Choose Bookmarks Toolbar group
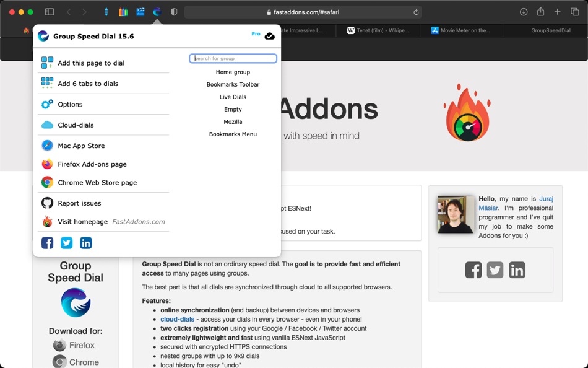The width and height of the screenshot is (588, 368). 233,84
